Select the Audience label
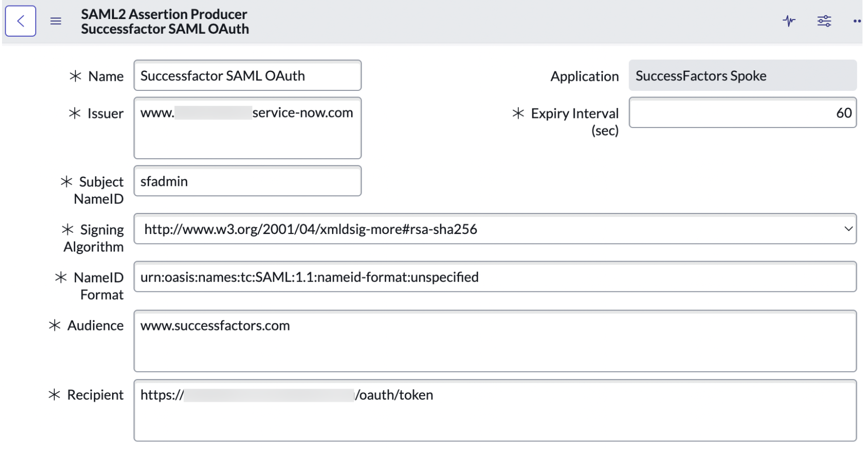 tap(95, 325)
